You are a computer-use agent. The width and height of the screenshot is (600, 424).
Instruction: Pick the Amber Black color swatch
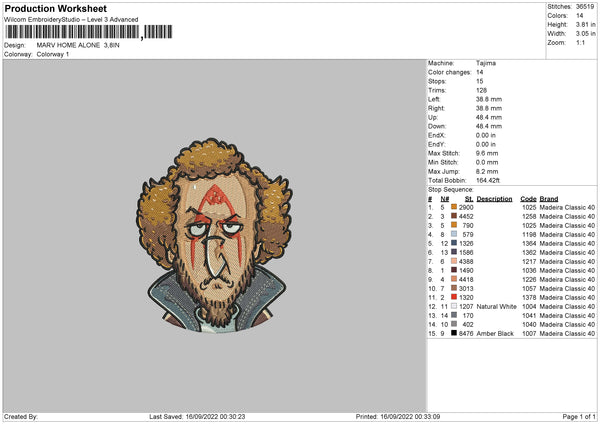click(454, 333)
